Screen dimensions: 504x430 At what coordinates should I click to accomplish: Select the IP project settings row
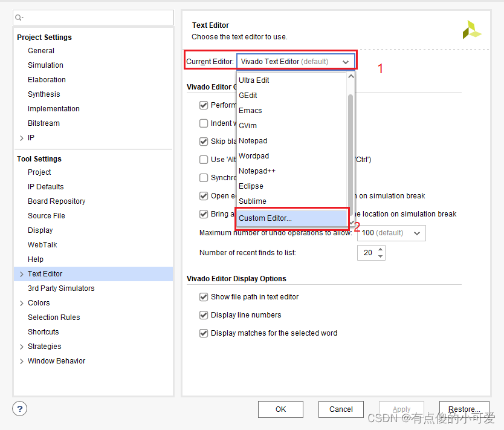tap(93, 138)
